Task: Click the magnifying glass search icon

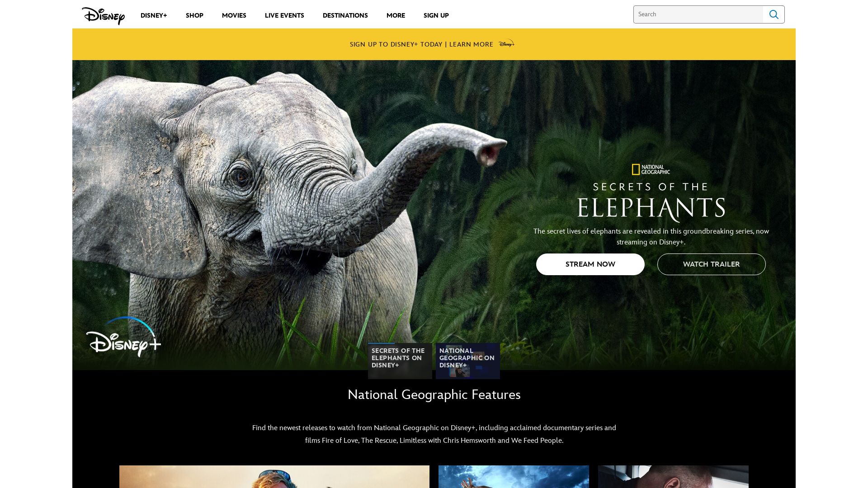Action: (x=774, y=14)
